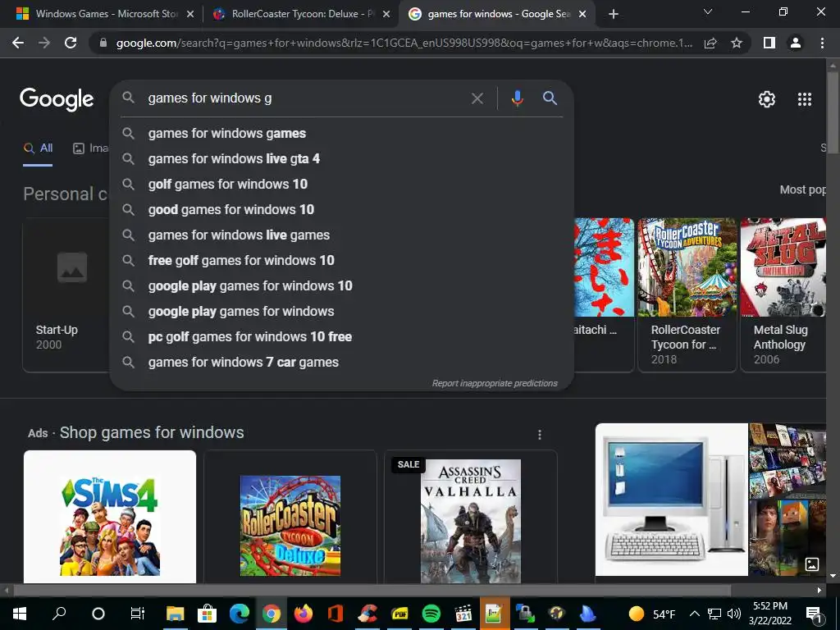
Task: Pick 'google play games for windows 10' suggestion
Action: pos(342,286)
